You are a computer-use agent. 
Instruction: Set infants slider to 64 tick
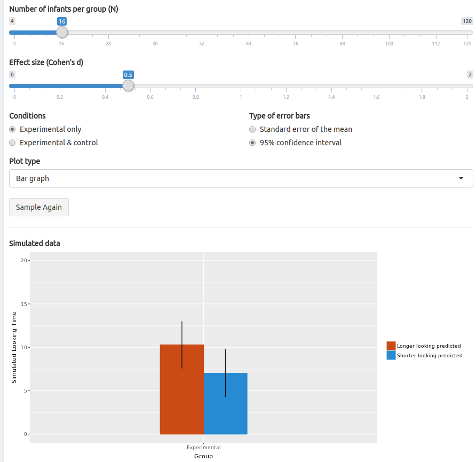[249, 32]
